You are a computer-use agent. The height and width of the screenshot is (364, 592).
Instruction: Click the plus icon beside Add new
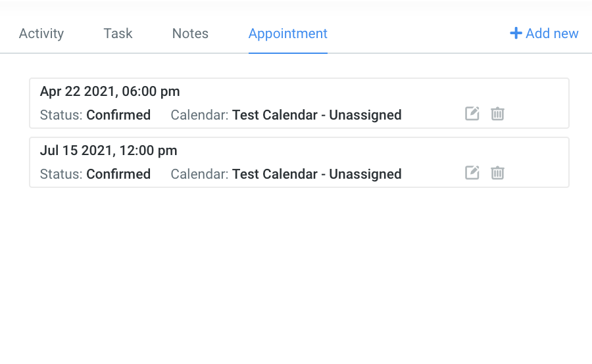(x=516, y=33)
